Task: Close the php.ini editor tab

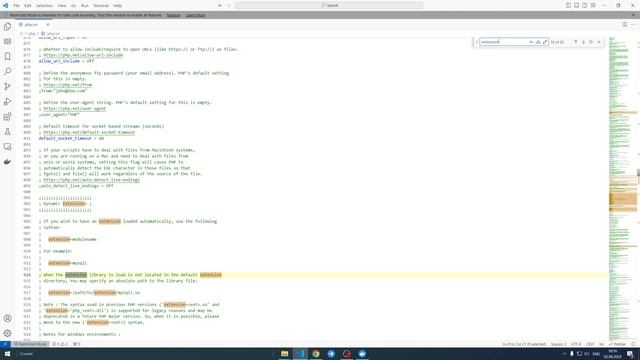Action: coord(48,24)
